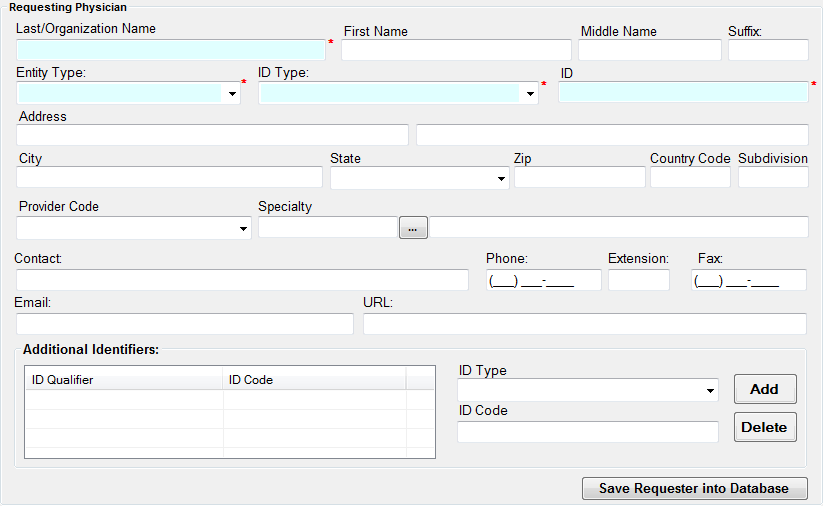
Task: Click the Suffix input field
Action: click(767, 50)
